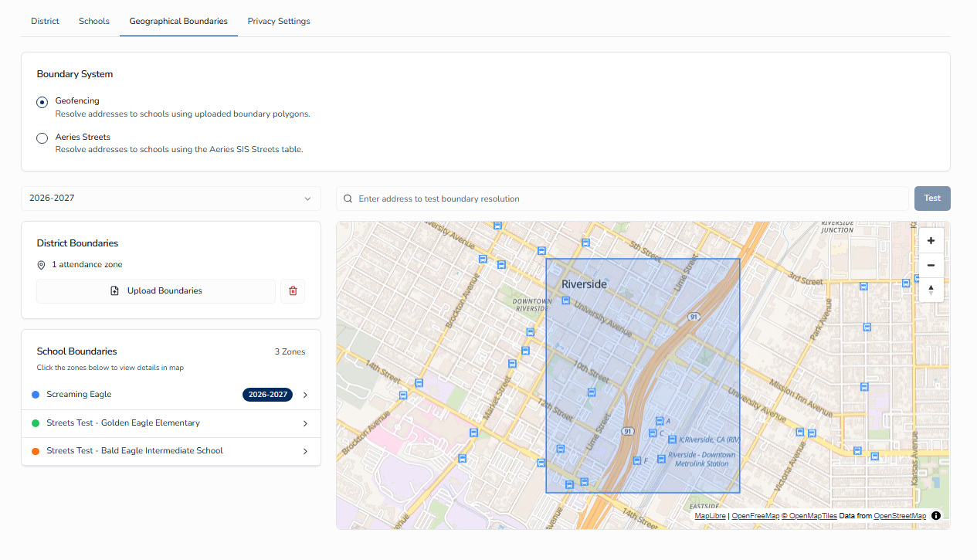The height and width of the screenshot is (560, 977).
Task: Delete district boundaries with red trash icon
Action: [293, 291]
